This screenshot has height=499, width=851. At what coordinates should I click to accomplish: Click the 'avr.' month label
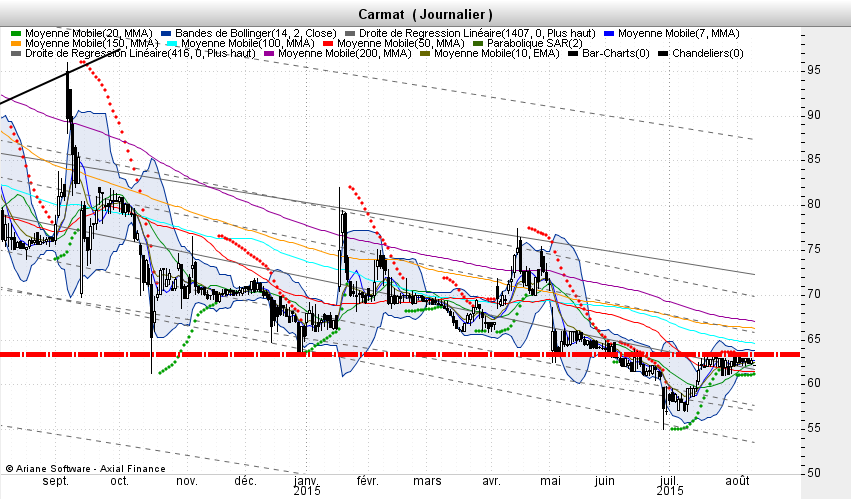click(491, 482)
